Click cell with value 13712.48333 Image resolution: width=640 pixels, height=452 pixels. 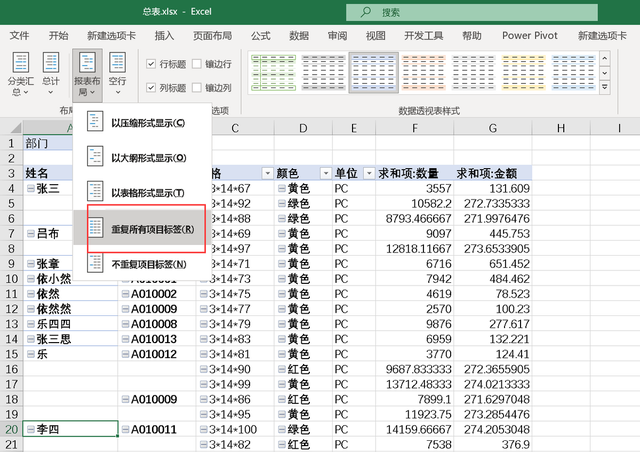pyautogui.click(x=415, y=384)
